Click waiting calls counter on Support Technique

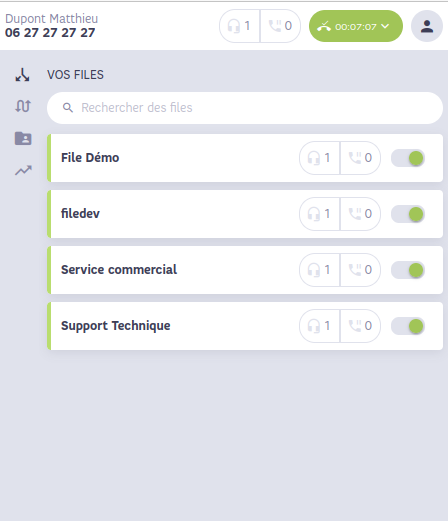click(360, 326)
